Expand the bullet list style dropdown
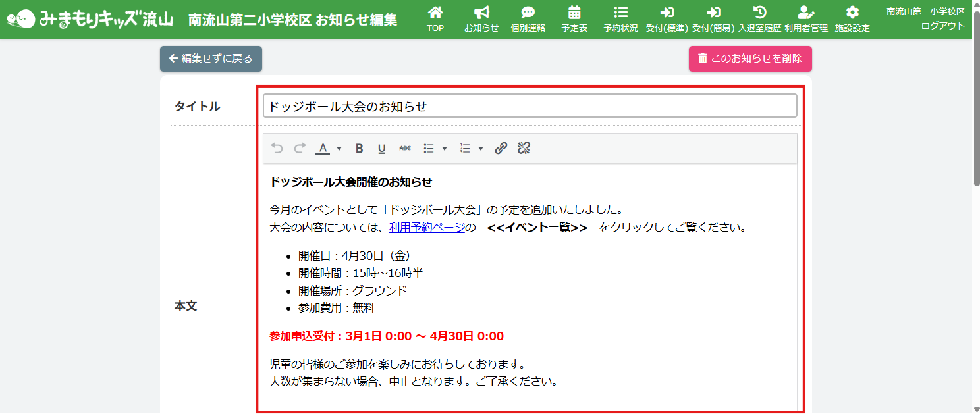 coord(445,149)
